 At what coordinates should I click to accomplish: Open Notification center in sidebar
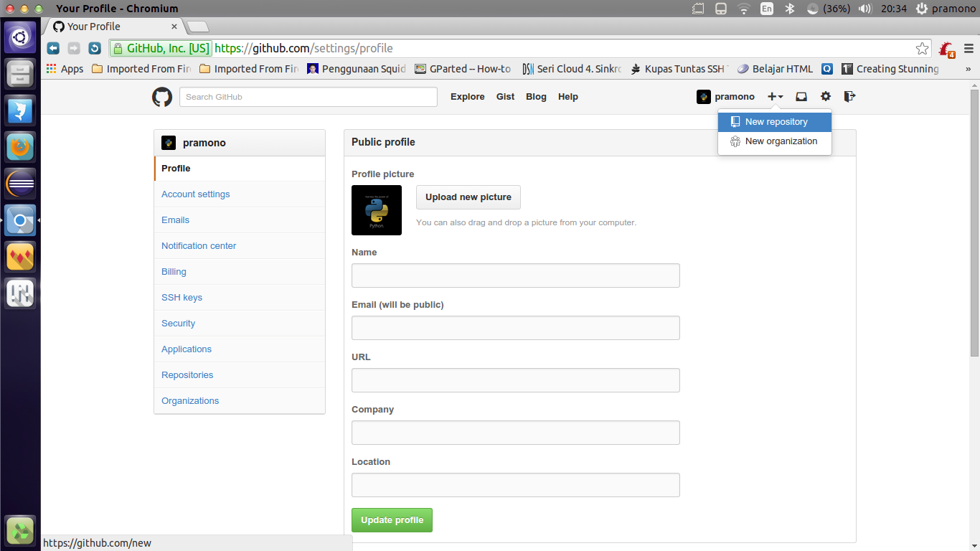tap(240, 246)
